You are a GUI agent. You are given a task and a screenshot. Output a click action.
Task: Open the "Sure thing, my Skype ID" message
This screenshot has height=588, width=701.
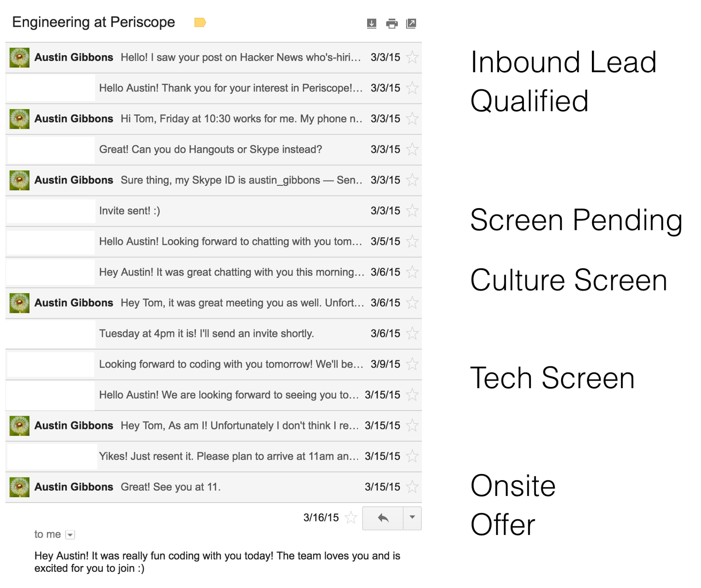point(241,180)
